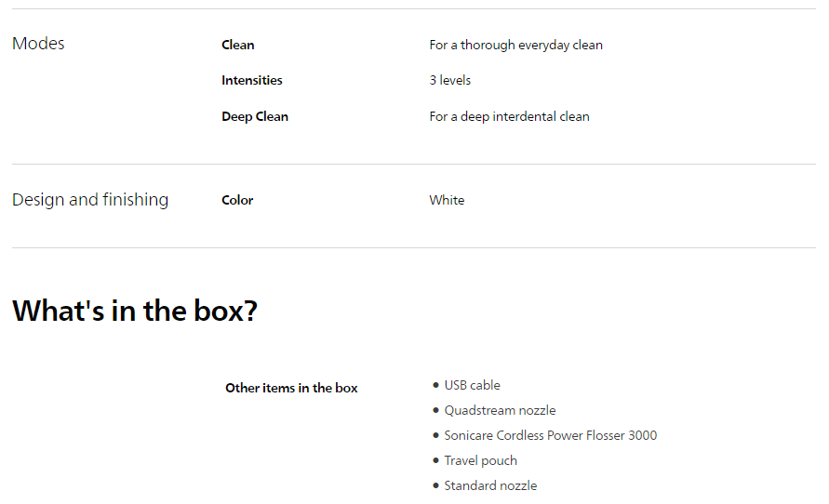Select the Intensities spec label
The height and width of the screenshot is (504, 829).
(251, 80)
